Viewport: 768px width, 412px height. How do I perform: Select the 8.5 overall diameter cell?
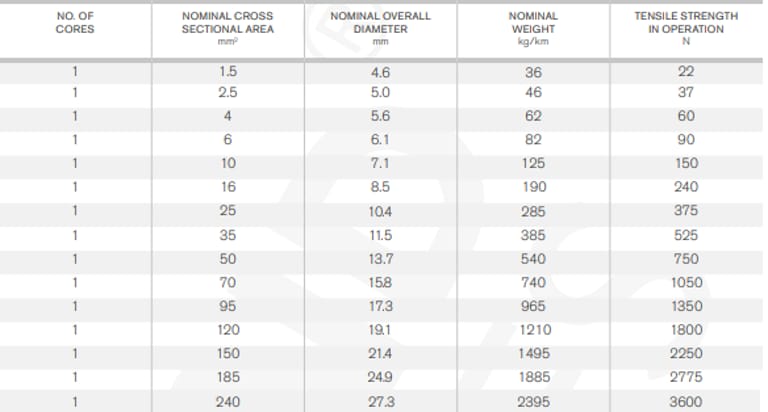point(380,187)
